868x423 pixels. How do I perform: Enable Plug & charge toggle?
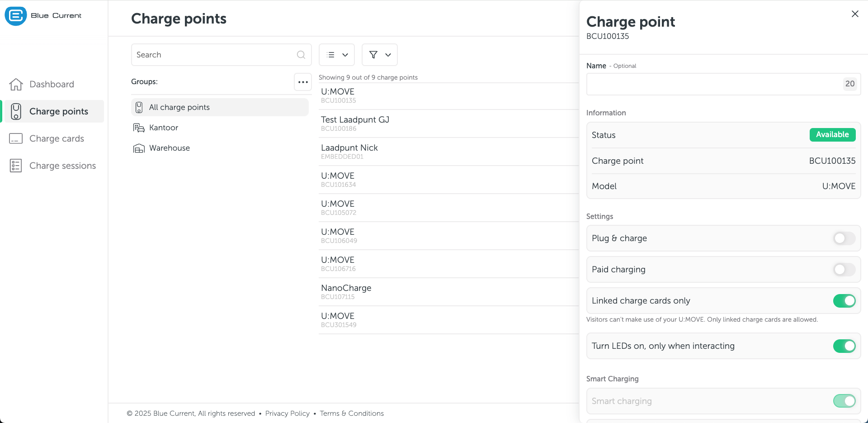844,238
